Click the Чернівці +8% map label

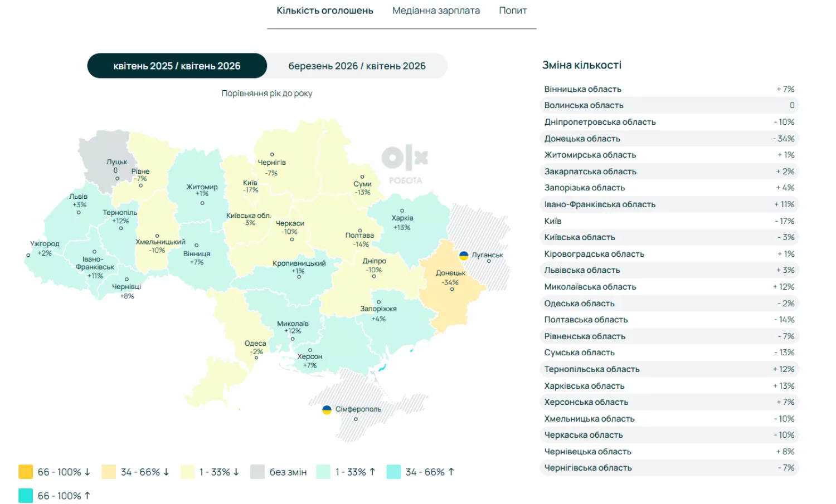point(127,291)
